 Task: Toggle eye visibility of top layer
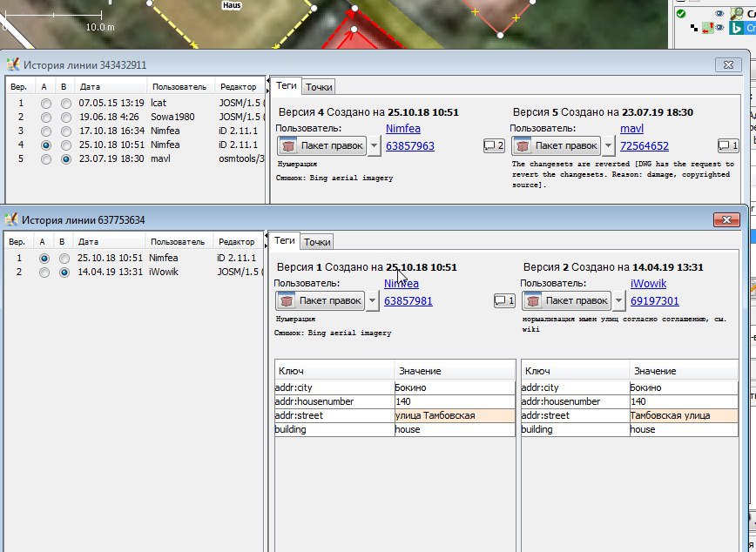[719, 14]
